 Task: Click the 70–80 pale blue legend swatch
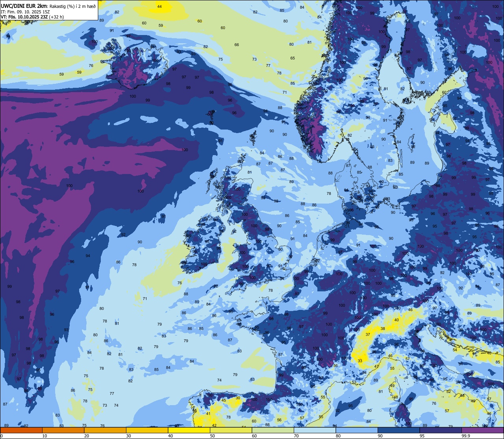[x=315, y=430]
